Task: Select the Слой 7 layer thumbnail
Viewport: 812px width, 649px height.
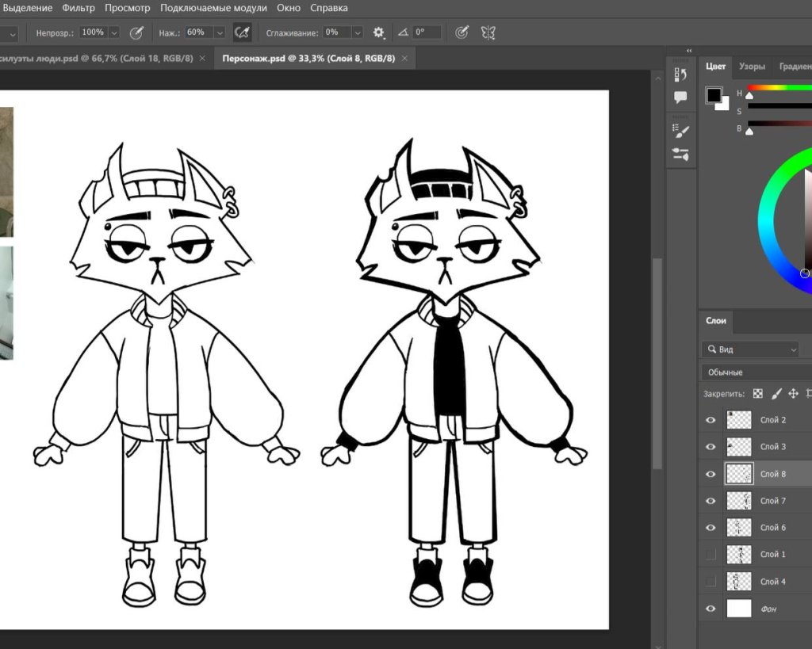Action: pyautogui.click(x=739, y=501)
